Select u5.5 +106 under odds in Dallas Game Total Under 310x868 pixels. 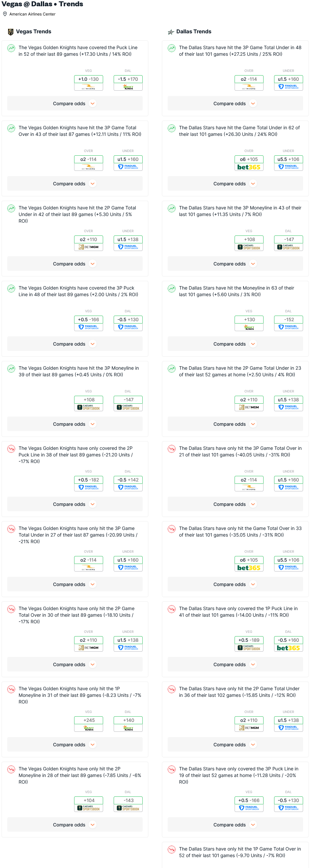[x=289, y=160]
